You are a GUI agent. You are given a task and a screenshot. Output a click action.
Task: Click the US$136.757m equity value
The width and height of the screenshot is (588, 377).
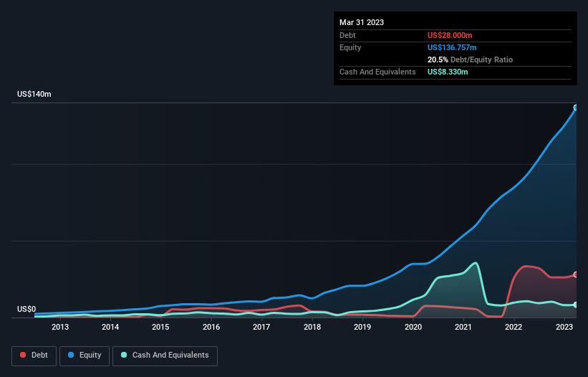[x=452, y=47]
